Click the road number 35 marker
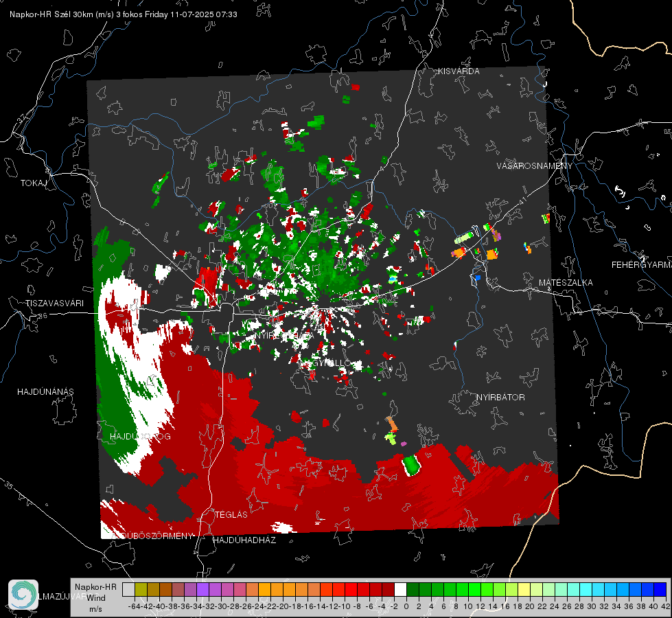 click(x=8, y=485)
